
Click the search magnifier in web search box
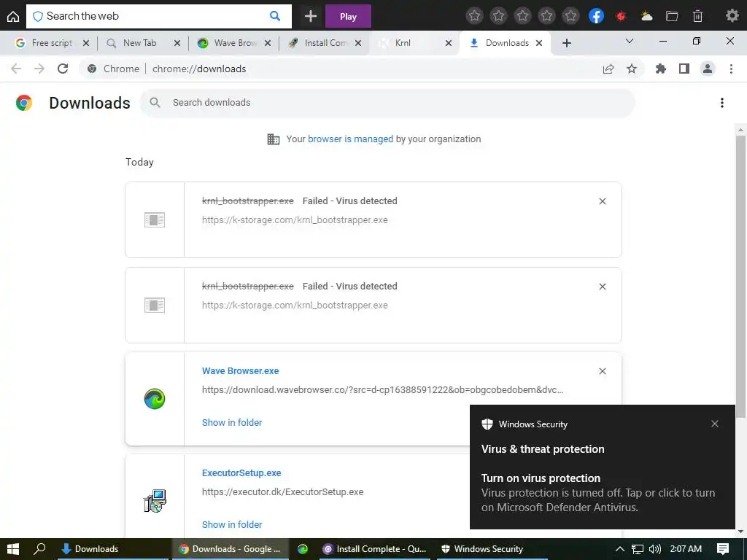point(275,16)
